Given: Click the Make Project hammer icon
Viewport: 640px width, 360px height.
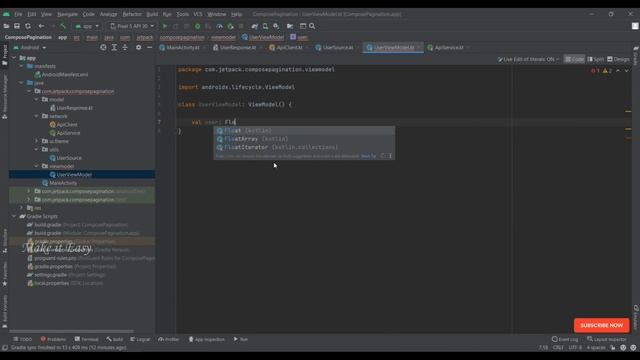Looking at the screenshot, I should 63,26.
